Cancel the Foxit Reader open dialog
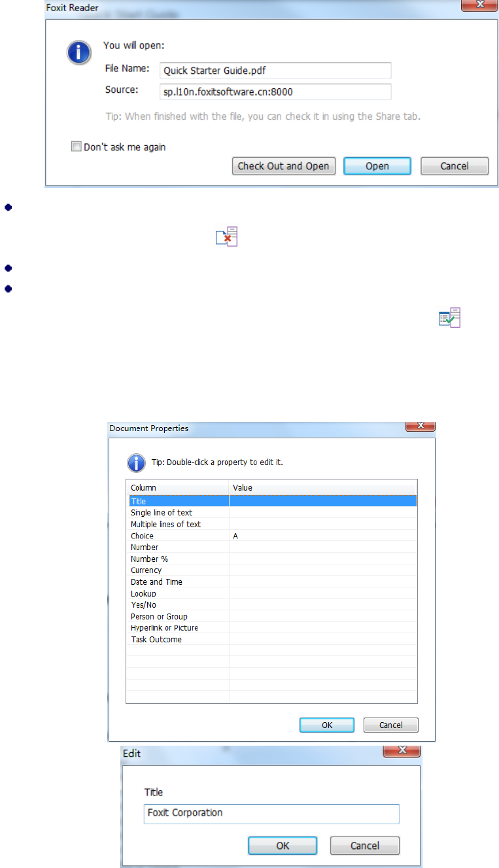 [455, 166]
